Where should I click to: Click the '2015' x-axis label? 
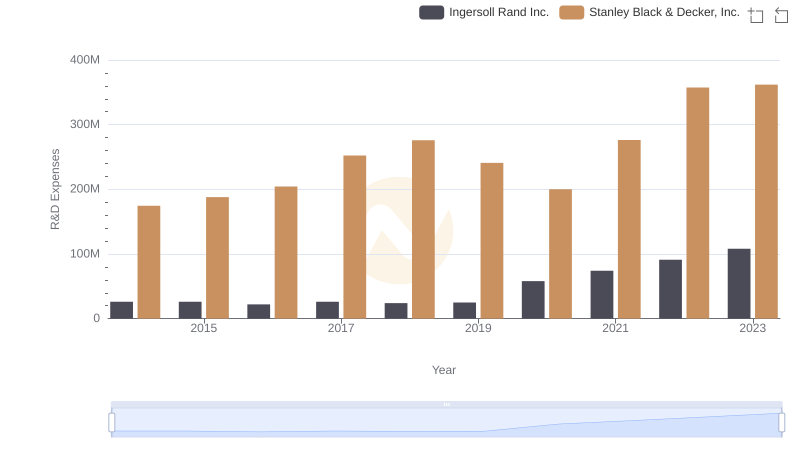204,328
